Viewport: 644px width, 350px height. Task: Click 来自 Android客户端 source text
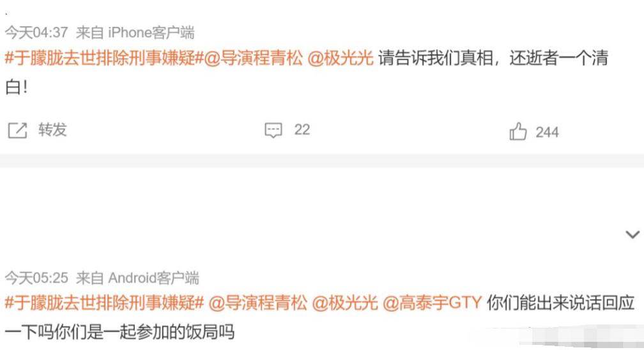coord(137,278)
